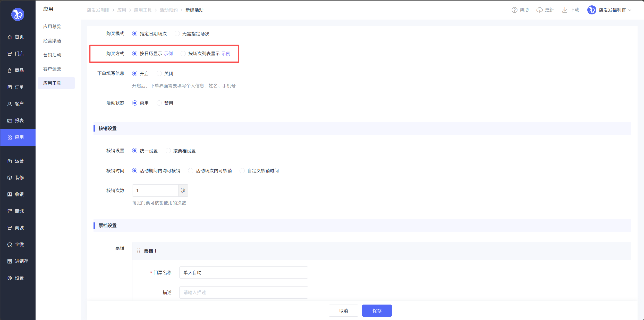Choose 按场次列表显示 radio button
This screenshot has width=644, height=320.
(x=183, y=54)
